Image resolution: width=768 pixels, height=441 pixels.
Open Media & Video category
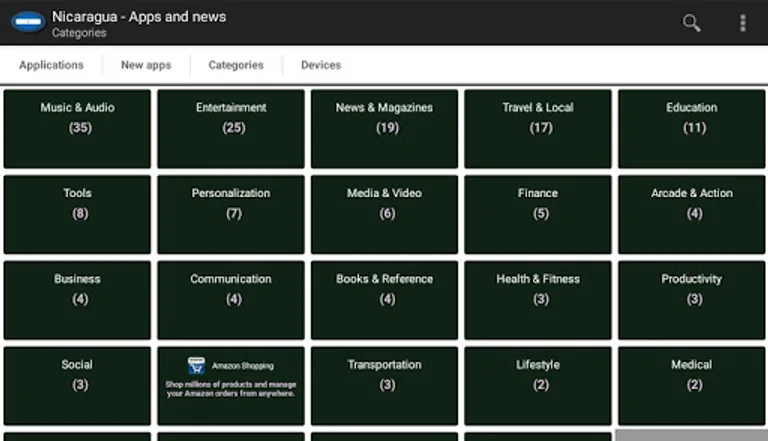click(384, 215)
